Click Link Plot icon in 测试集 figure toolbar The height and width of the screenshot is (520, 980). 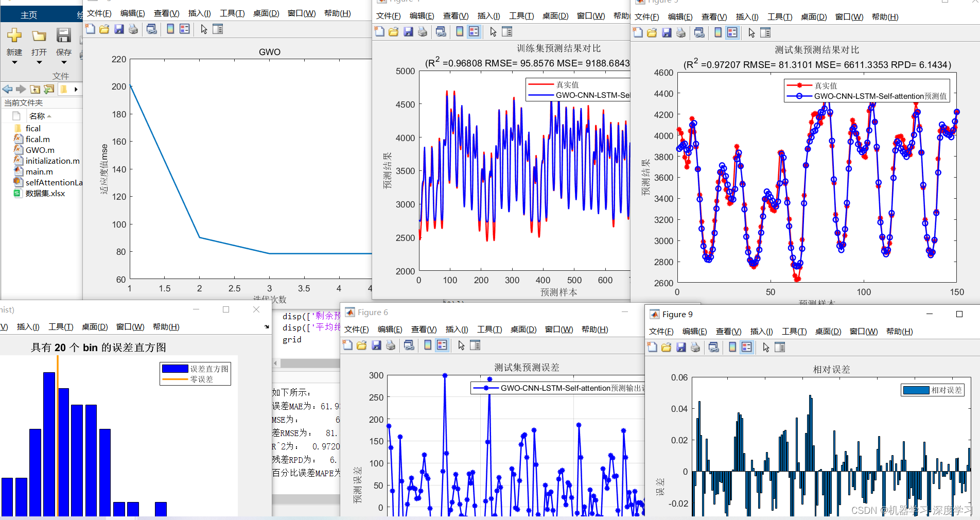699,33
